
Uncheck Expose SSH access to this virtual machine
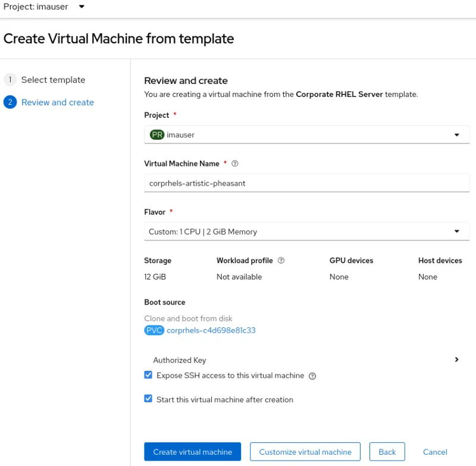(x=148, y=374)
